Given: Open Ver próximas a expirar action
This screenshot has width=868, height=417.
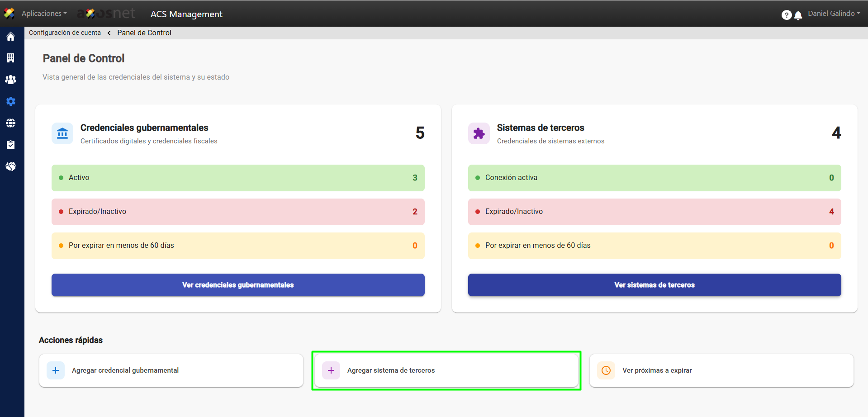Looking at the screenshot, I should pyautogui.click(x=721, y=370).
